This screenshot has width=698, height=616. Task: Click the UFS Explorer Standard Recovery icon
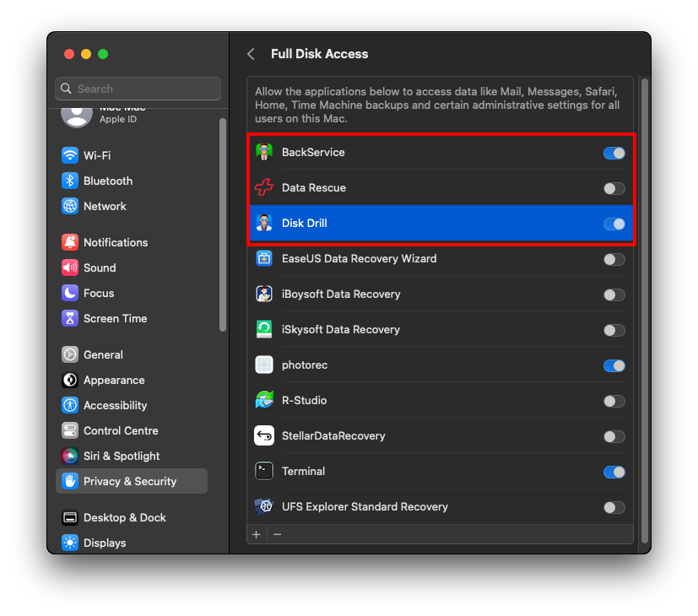point(263,507)
